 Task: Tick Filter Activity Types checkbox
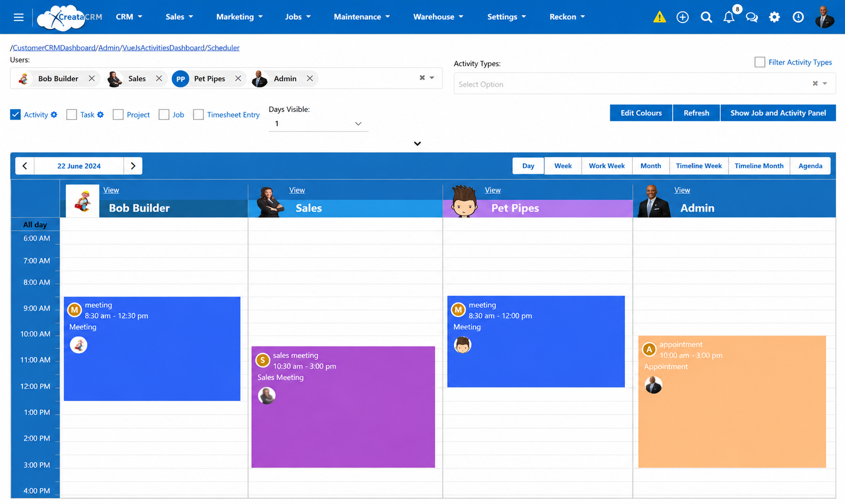pyautogui.click(x=760, y=62)
